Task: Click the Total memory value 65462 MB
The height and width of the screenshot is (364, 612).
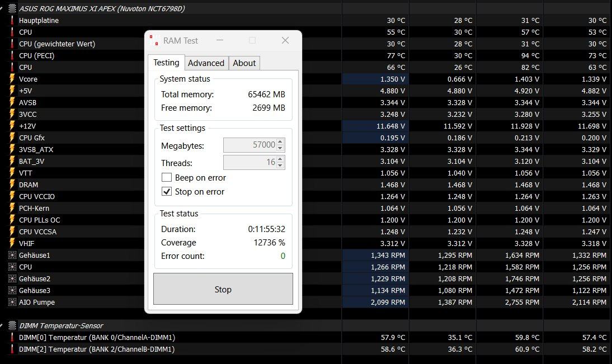Action: (267, 94)
